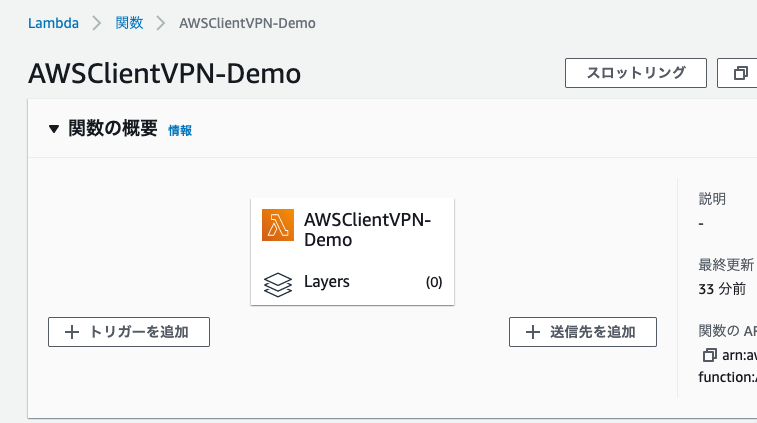The width and height of the screenshot is (757, 423).
Task: Click the AWSClientVPN-Demo page heading
Action: click(x=165, y=74)
